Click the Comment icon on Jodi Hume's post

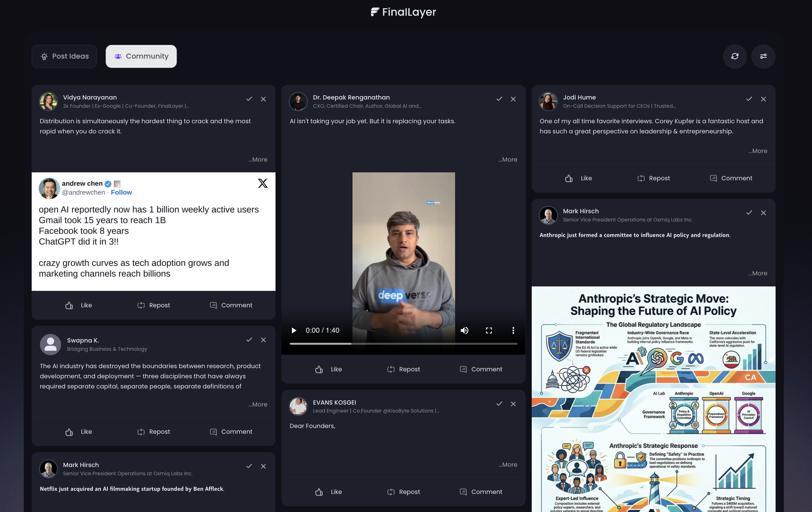(x=714, y=178)
